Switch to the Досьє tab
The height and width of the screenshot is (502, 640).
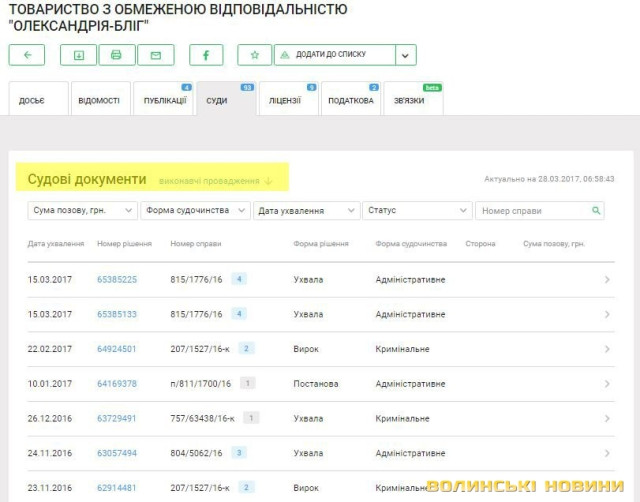coord(31,101)
